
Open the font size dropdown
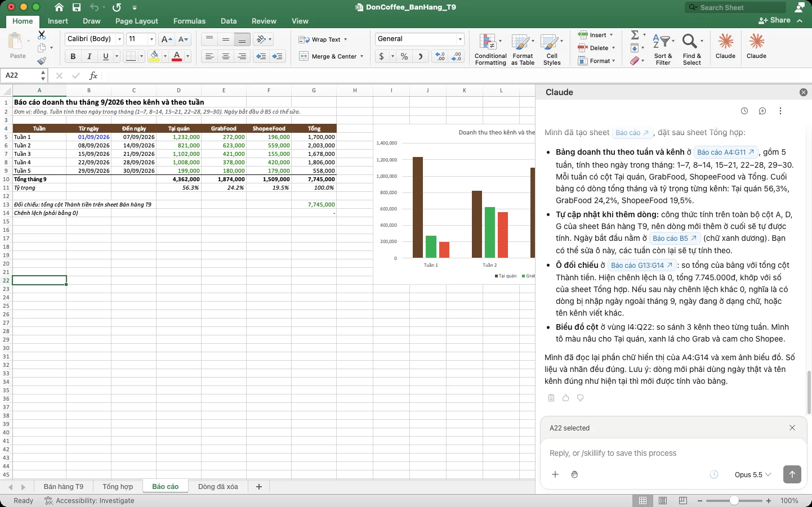pos(151,39)
